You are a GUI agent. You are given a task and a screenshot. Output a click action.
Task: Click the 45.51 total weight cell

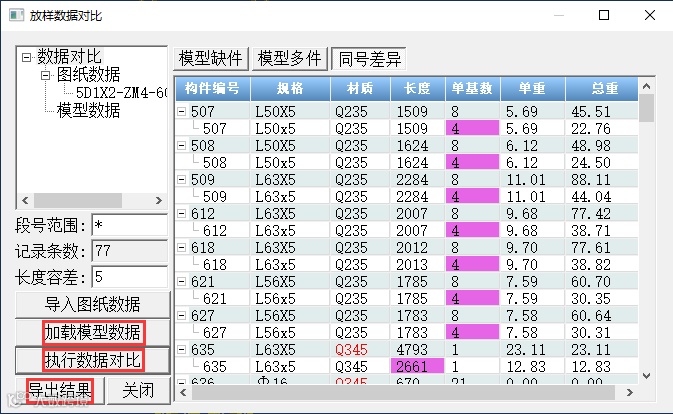(x=602, y=112)
